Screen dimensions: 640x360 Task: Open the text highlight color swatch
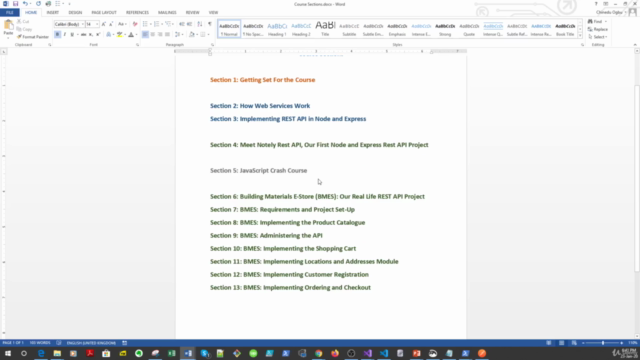[x=120, y=35]
